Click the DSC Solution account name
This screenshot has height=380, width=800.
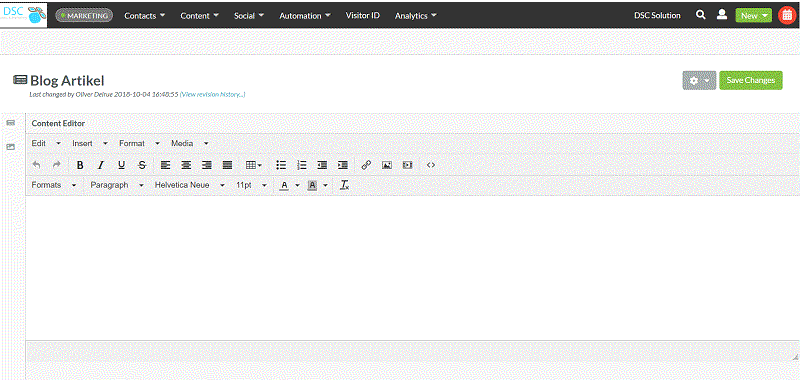click(x=657, y=15)
